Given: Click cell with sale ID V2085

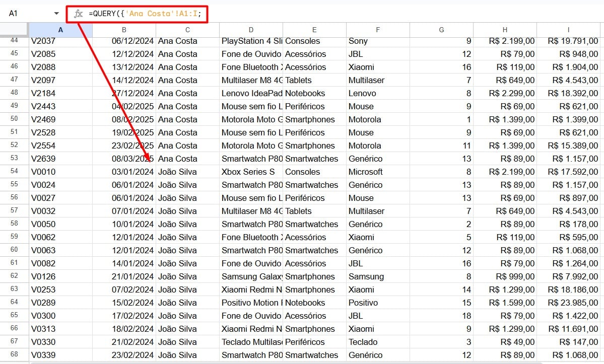Looking at the screenshot, I should point(60,54).
